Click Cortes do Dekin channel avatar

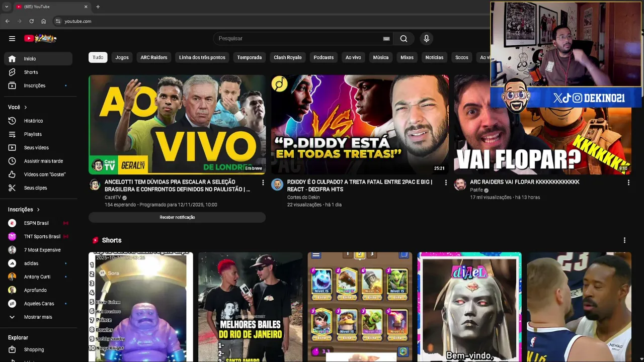pyautogui.click(x=277, y=185)
